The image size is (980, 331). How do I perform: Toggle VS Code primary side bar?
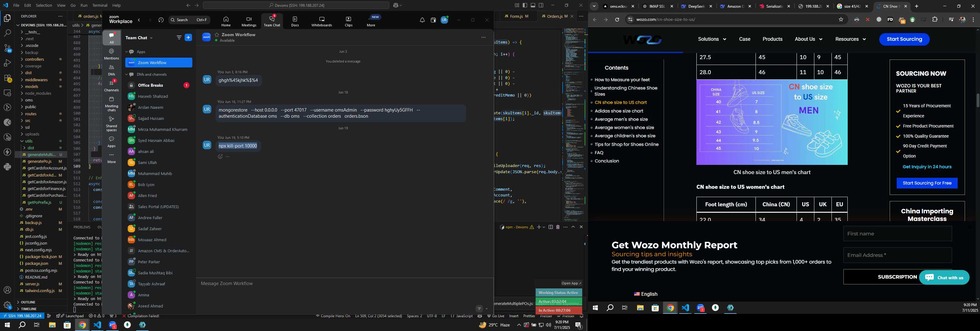pyautogui.click(x=525, y=5)
